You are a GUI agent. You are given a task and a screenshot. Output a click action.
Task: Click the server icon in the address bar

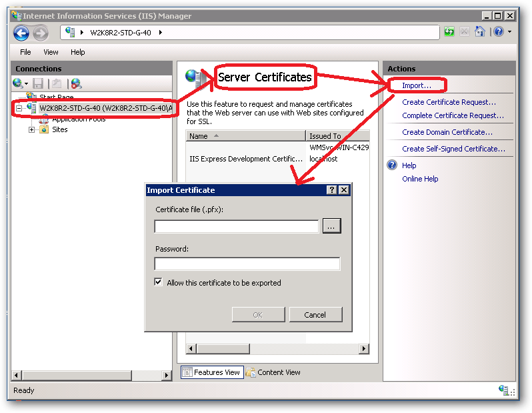(x=70, y=32)
